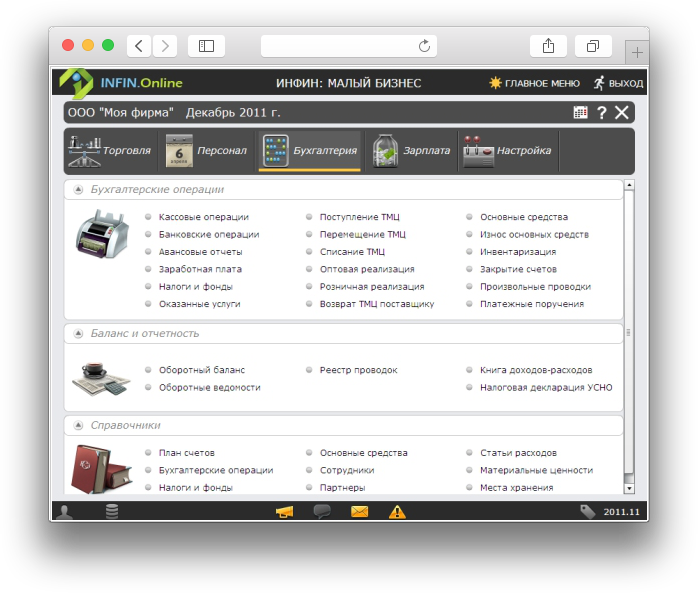The height and width of the screenshot is (593, 698).
Task: Open Платежные поручения
Action: pyautogui.click(x=532, y=304)
